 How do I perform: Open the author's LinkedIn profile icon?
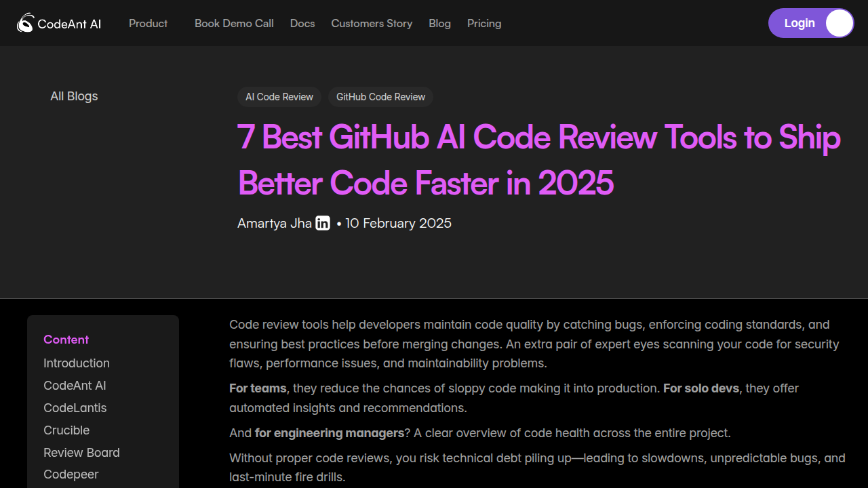(x=323, y=223)
